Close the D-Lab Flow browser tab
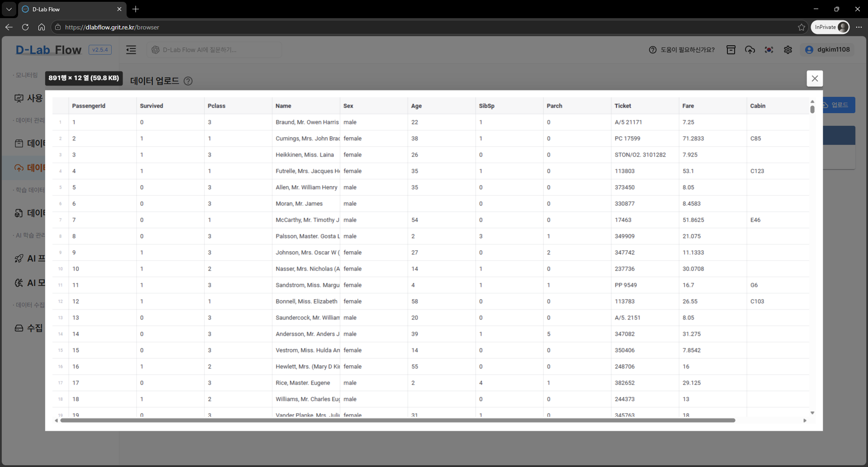This screenshot has width=868, height=467. click(119, 9)
